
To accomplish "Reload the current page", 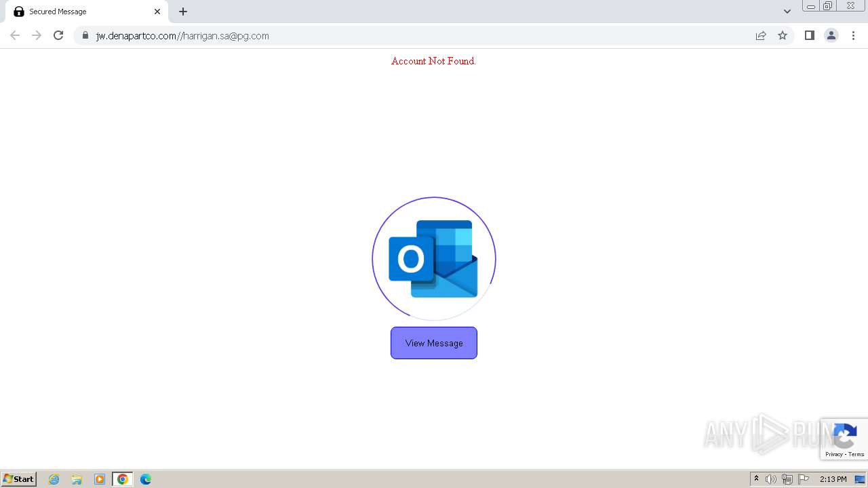I will (x=58, y=35).
